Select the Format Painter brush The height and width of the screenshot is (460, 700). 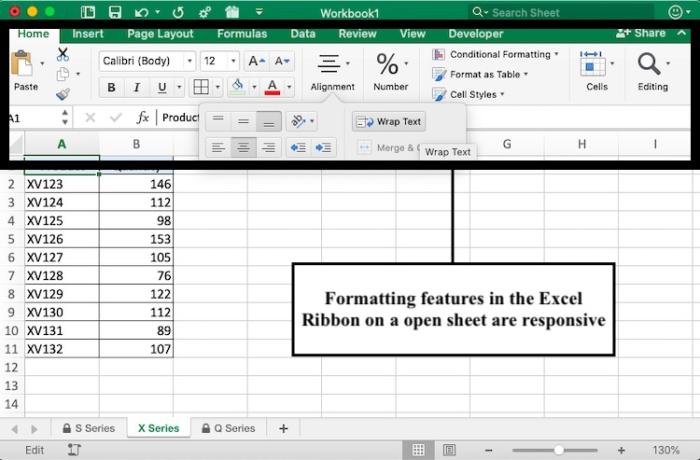click(63, 94)
